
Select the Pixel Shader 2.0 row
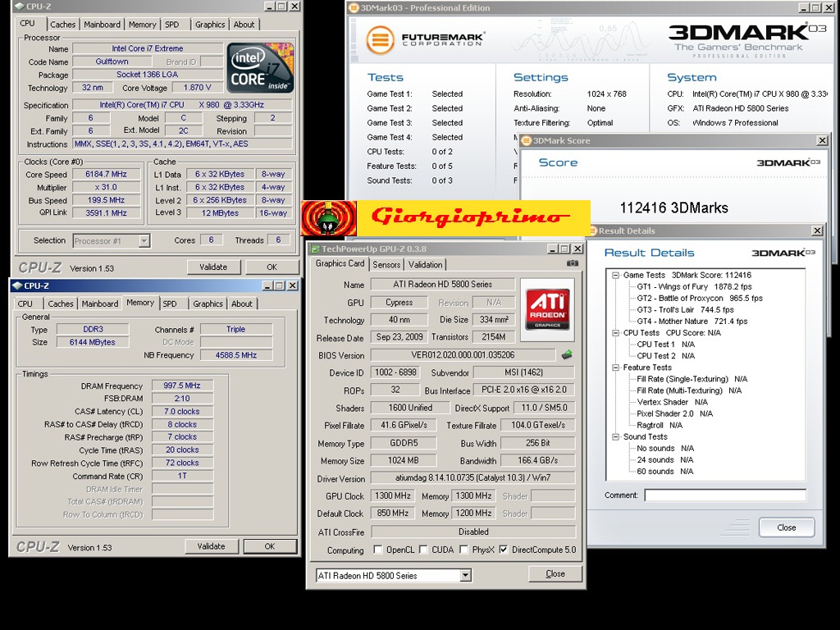(x=674, y=413)
